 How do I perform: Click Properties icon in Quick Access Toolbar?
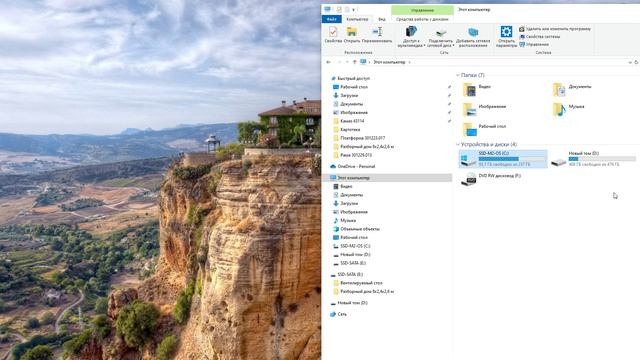point(339,9)
